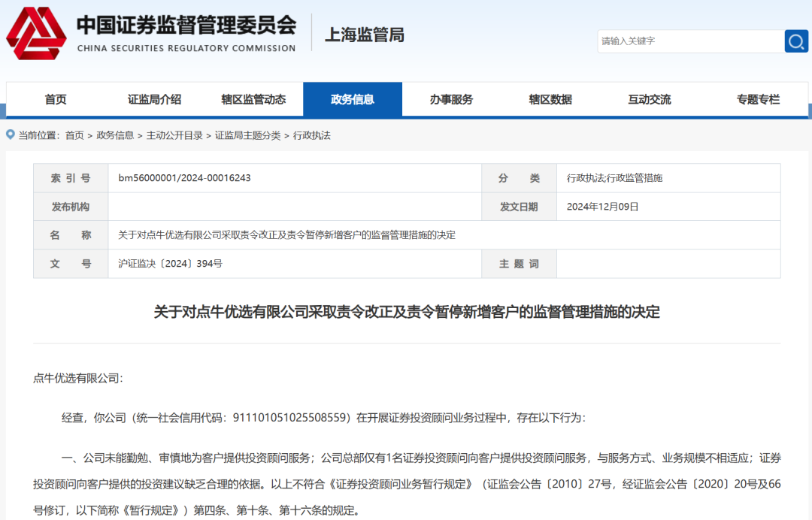Viewport: 812px width, 520px height.
Task: Click the magnifier search icon button
Action: coord(795,41)
